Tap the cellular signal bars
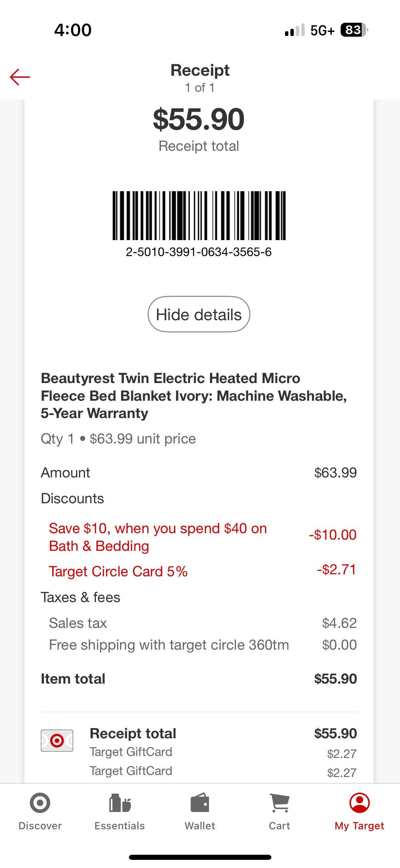Screen dimensions: 400x868 295,30
